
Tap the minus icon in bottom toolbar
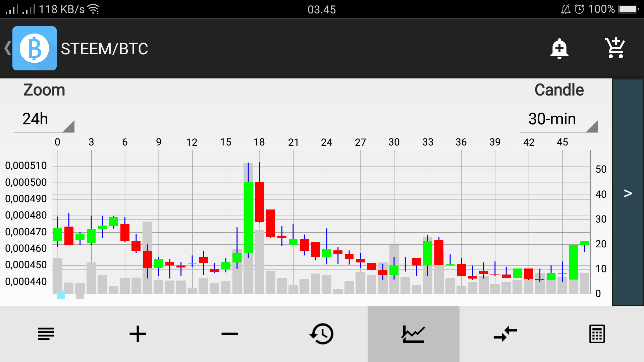[x=230, y=334]
